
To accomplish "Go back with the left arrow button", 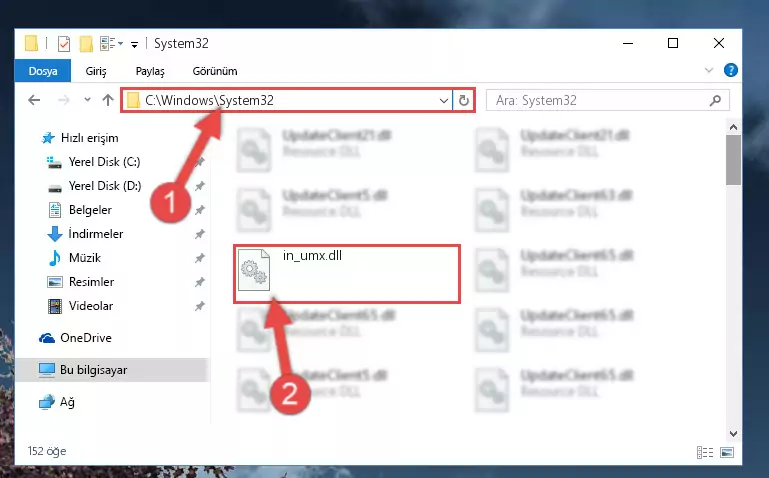I will point(34,100).
